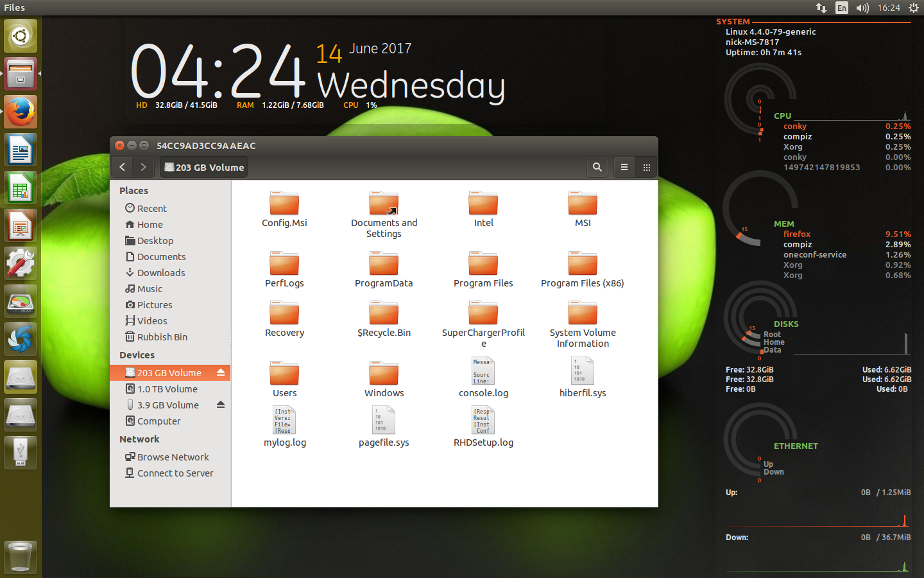This screenshot has height=578, width=924.
Task: Open session power gear menu
Action: (914, 8)
